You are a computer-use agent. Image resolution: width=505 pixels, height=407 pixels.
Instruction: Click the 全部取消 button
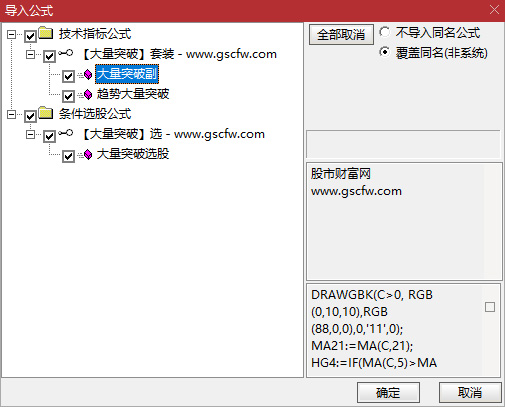(341, 34)
